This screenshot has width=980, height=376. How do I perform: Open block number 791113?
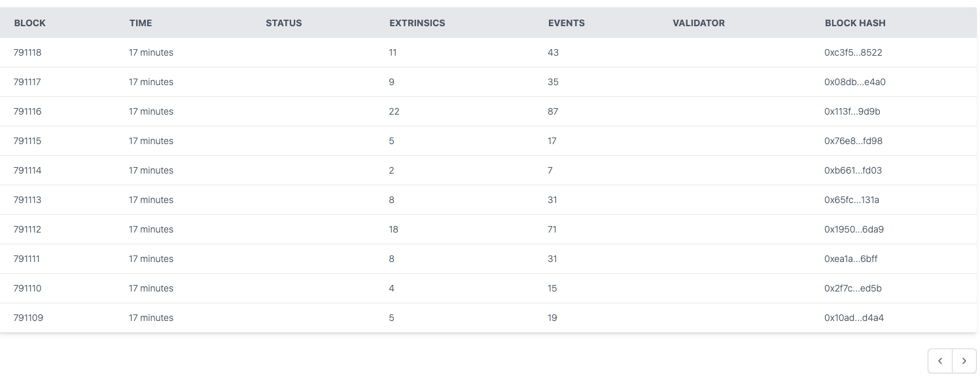click(27, 200)
